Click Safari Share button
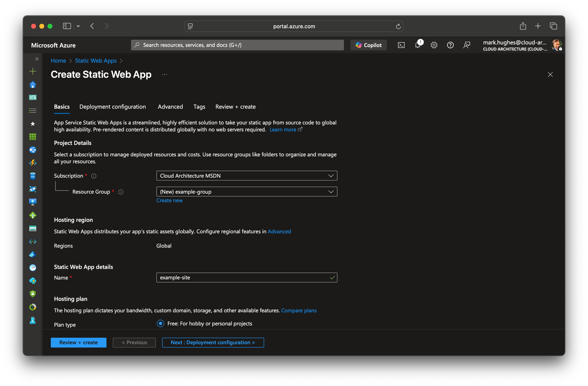 [x=523, y=26]
